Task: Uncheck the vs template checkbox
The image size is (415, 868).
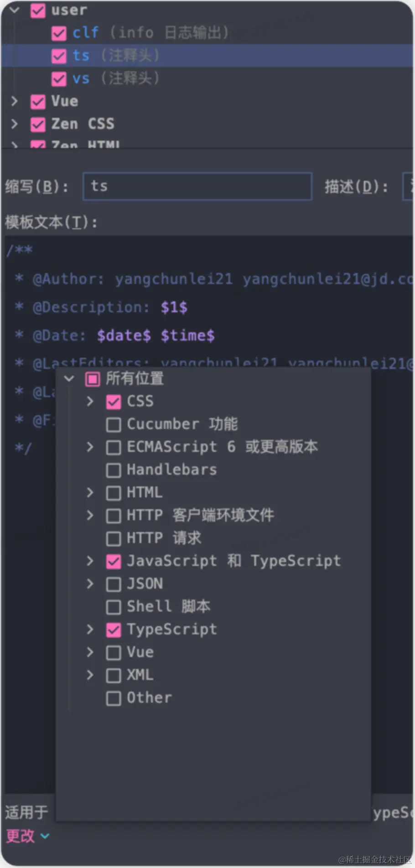Action: pyautogui.click(x=59, y=78)
